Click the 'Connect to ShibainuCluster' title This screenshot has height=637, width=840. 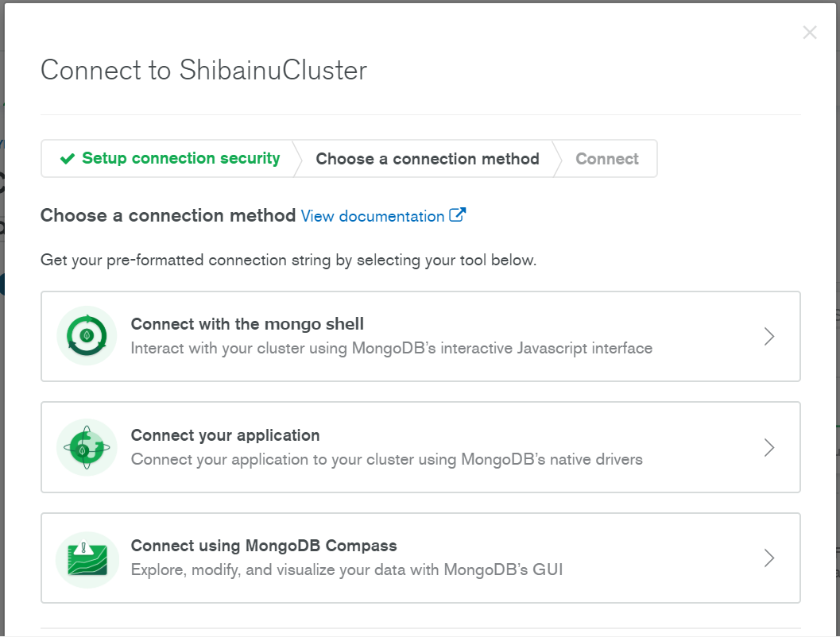(203, 70)
